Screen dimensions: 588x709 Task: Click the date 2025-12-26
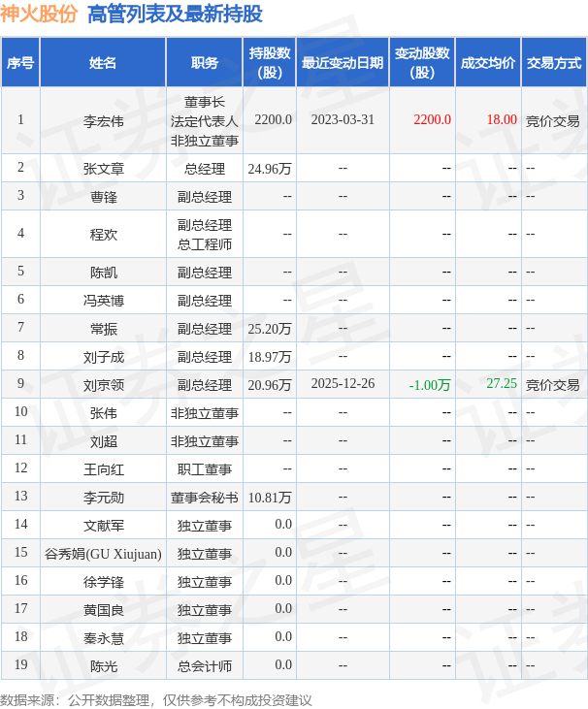coord(343,384)
